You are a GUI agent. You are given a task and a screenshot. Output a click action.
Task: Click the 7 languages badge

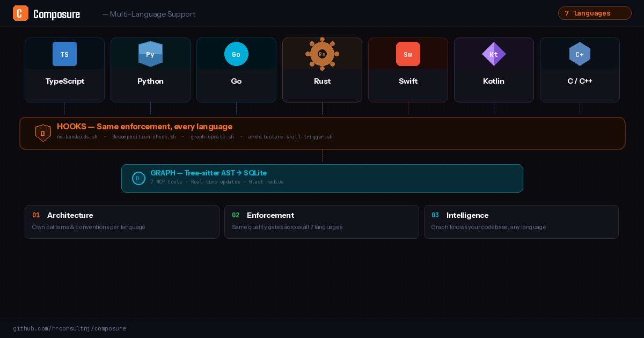(595, 13)
